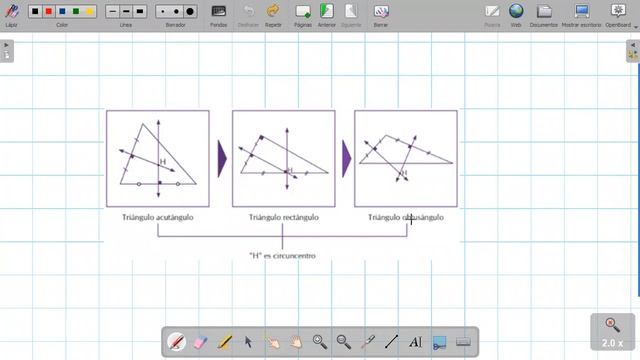Click the "H" es circuncentro caption
This screenshot has width=640, height=360.
(x=282, y=256)
